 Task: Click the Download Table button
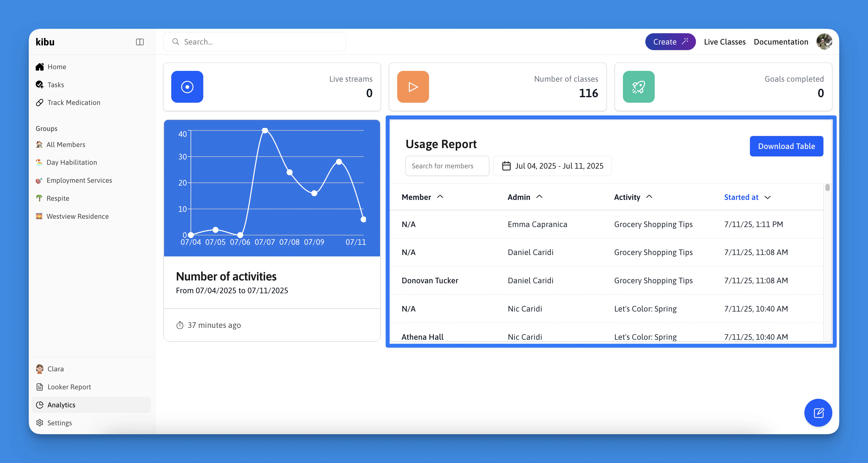point(786,146)
